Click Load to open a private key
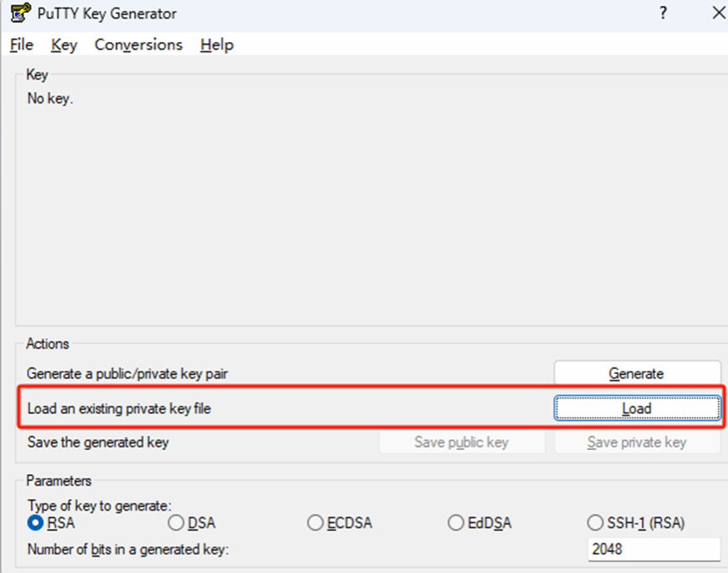 click(636, 409)
